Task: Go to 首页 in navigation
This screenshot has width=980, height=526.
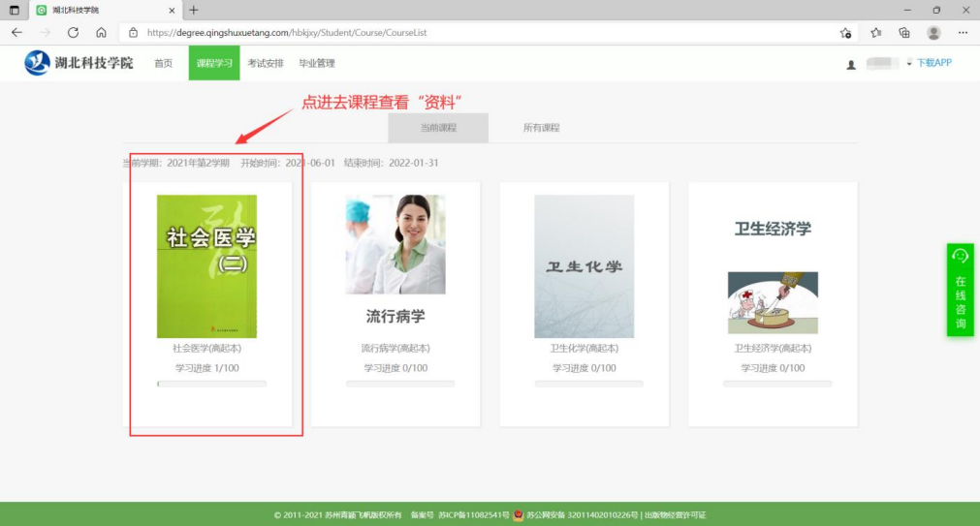Action: tap(163, 63)
